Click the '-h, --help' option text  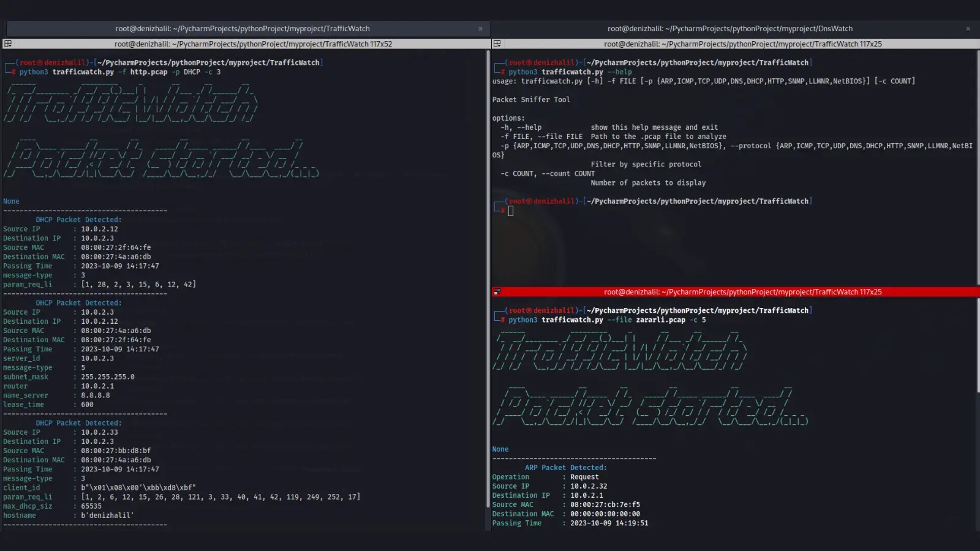[x=521, y=127]
